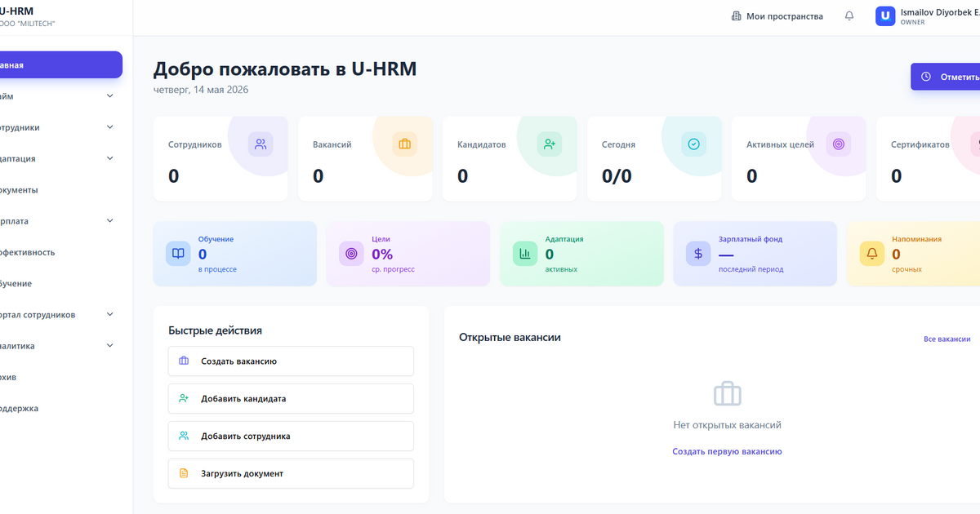Image resolution: width=980 pixels, height=514 pixels.
Task: Click the briefcase icon on Вакансий card
Action: coord(405,144)
